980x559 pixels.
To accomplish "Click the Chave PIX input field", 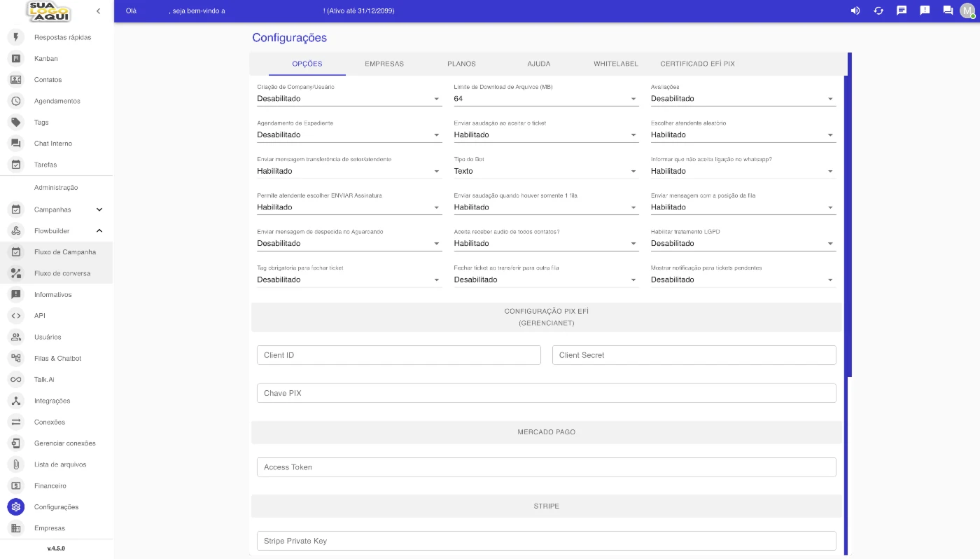I will [546, 393].
